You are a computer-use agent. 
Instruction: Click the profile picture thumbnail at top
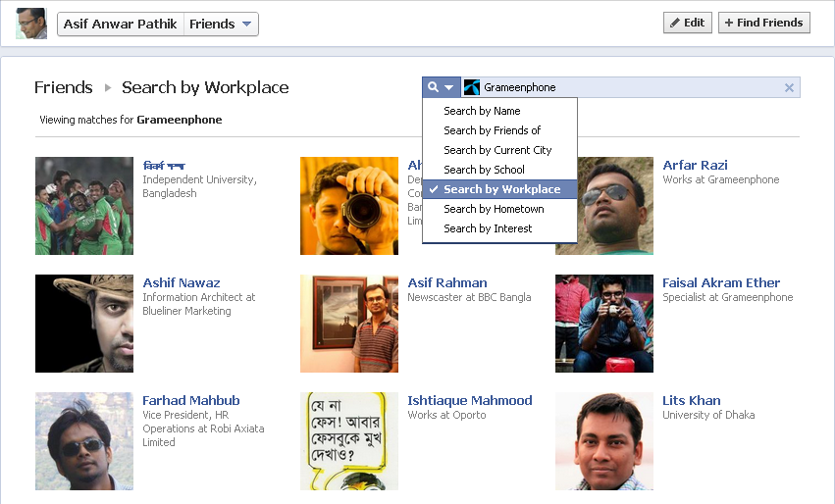coord(31,24)
